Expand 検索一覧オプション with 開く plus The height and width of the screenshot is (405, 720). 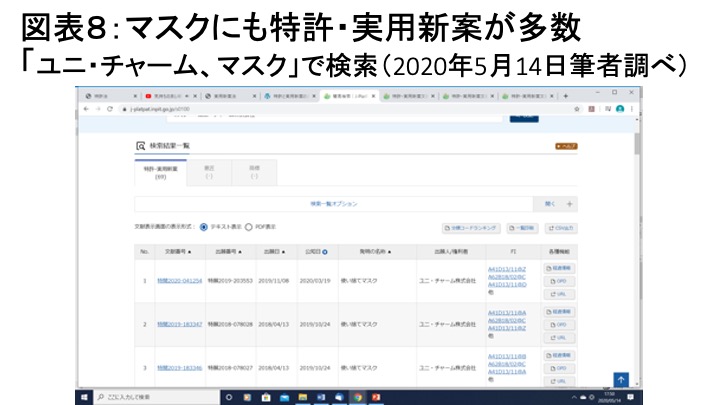pos(556,204)
